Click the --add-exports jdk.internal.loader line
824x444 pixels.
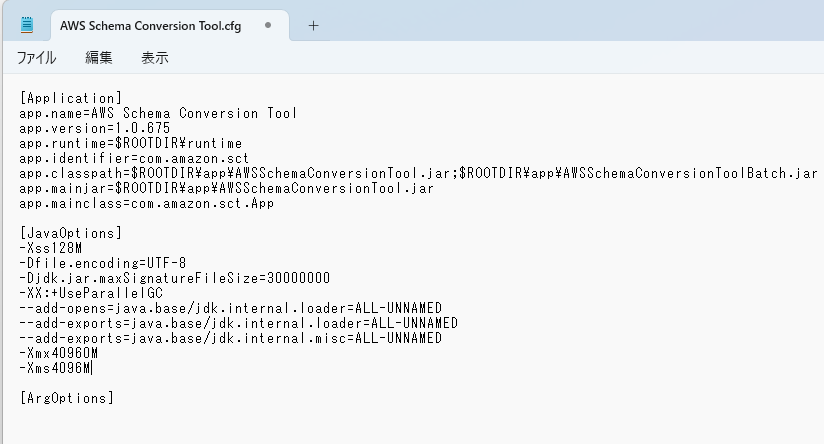(239, 323)
